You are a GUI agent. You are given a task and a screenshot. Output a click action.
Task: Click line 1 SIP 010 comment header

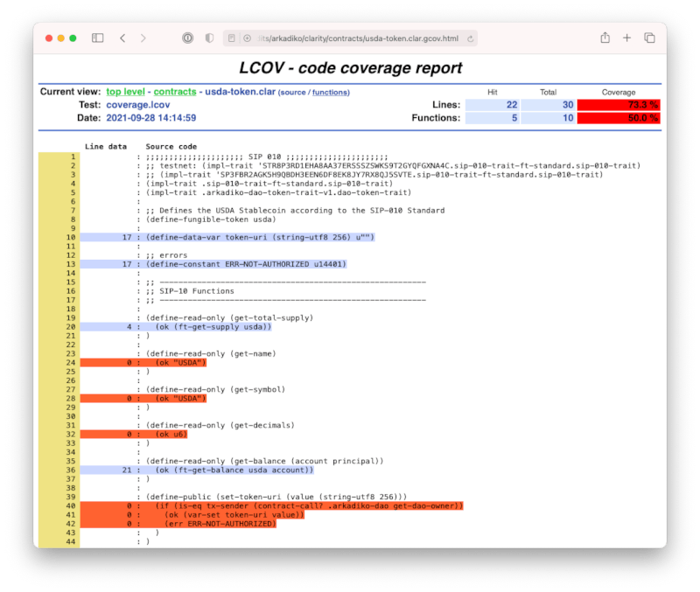tap(267, 157)
